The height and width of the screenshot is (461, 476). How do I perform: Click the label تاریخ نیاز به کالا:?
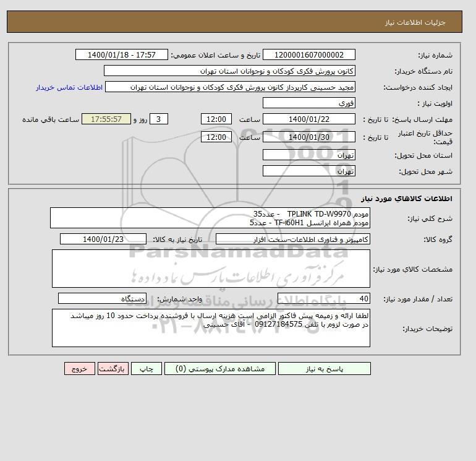[x=177, y=239]
